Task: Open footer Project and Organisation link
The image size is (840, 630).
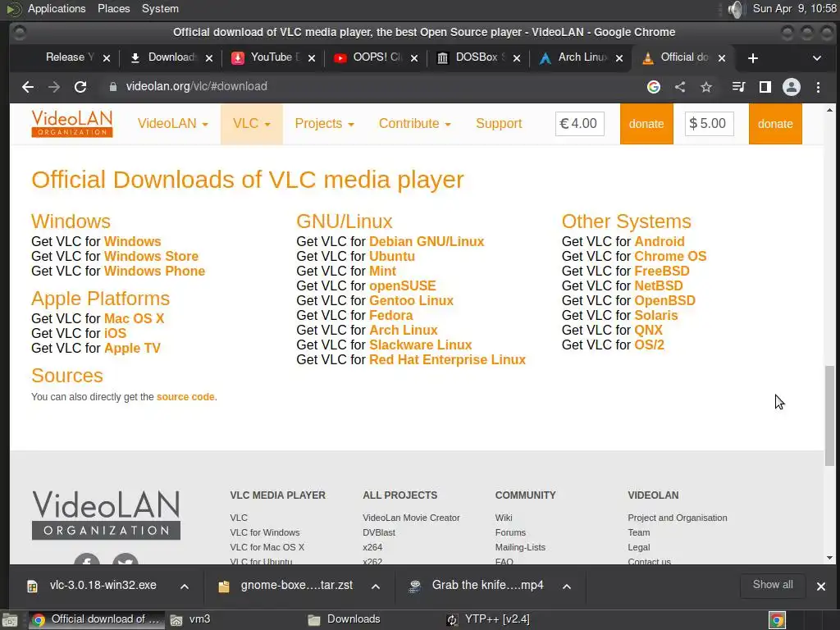Action: point(677,518)
